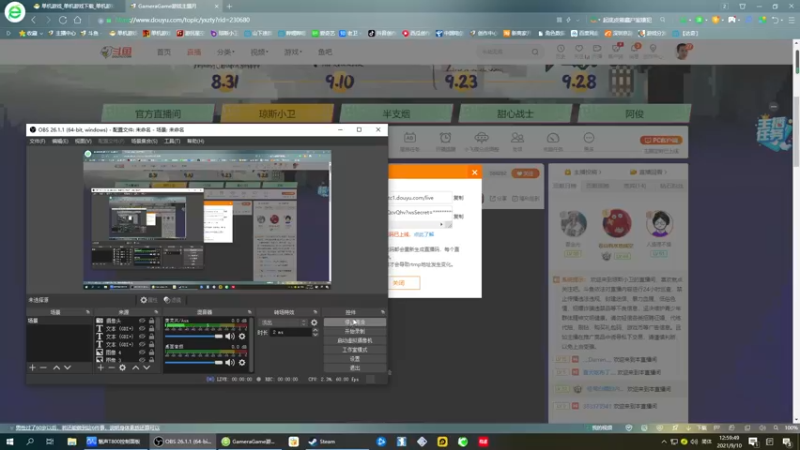The height and width of the screenshot is (450, 800).
Task: Mute the second mixer track speaker icon
Action: [x=230, y=362]
